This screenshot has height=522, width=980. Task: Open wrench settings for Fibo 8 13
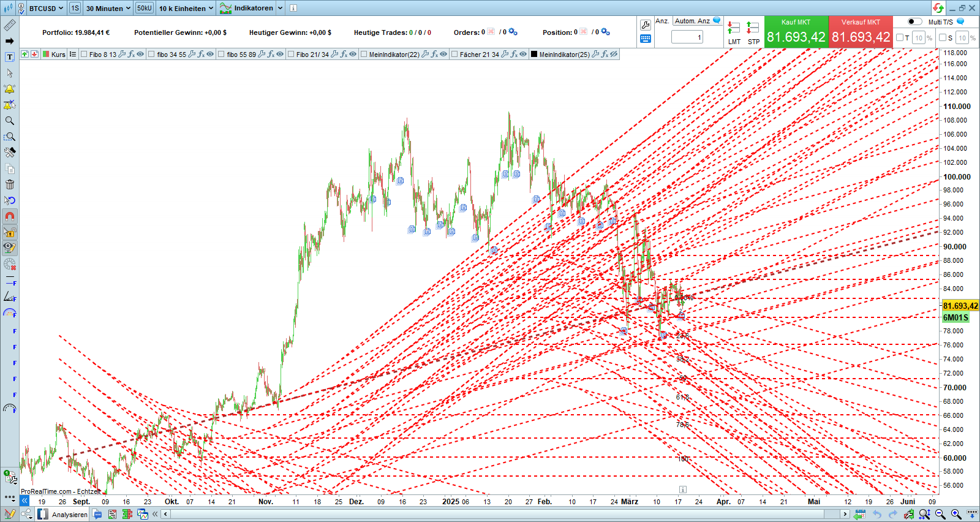pos(122,55)
